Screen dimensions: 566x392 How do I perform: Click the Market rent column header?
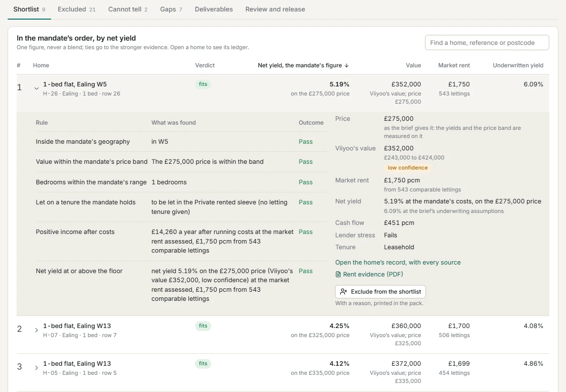click(x=454, y=65)
